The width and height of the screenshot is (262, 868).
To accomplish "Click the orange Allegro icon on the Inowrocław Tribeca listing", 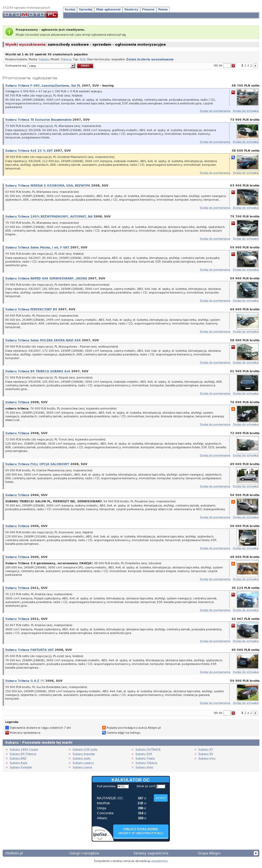I will click(233, 409).
